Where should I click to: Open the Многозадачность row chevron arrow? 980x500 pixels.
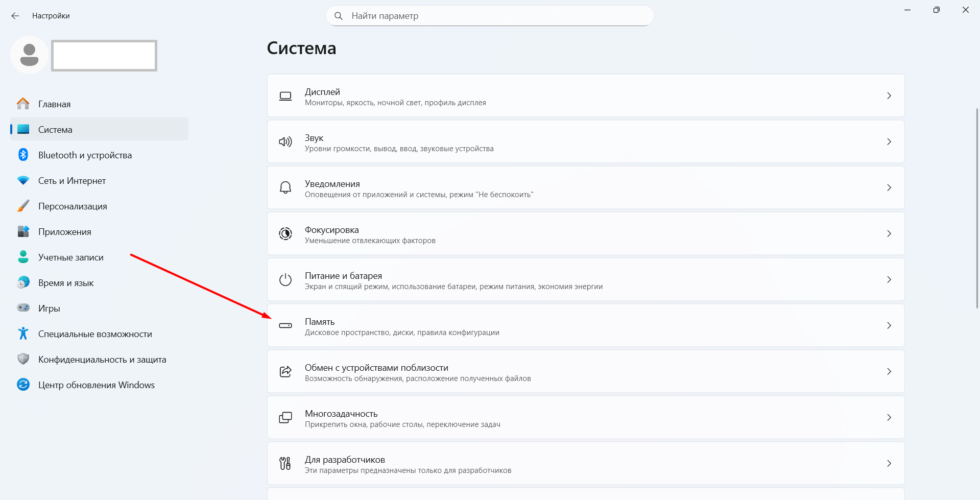click(889, 418)
